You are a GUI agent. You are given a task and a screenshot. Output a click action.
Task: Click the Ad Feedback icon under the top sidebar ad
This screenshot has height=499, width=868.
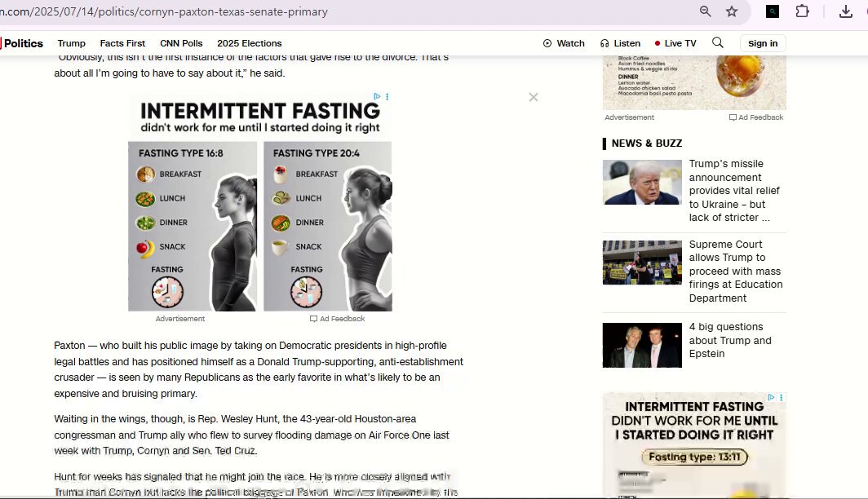733,117
